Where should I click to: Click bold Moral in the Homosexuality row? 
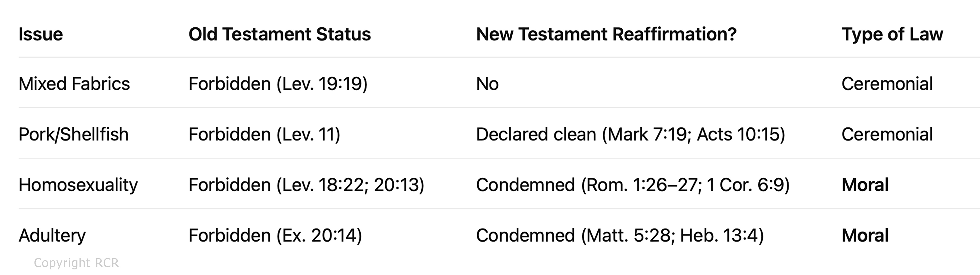[865, 185]
